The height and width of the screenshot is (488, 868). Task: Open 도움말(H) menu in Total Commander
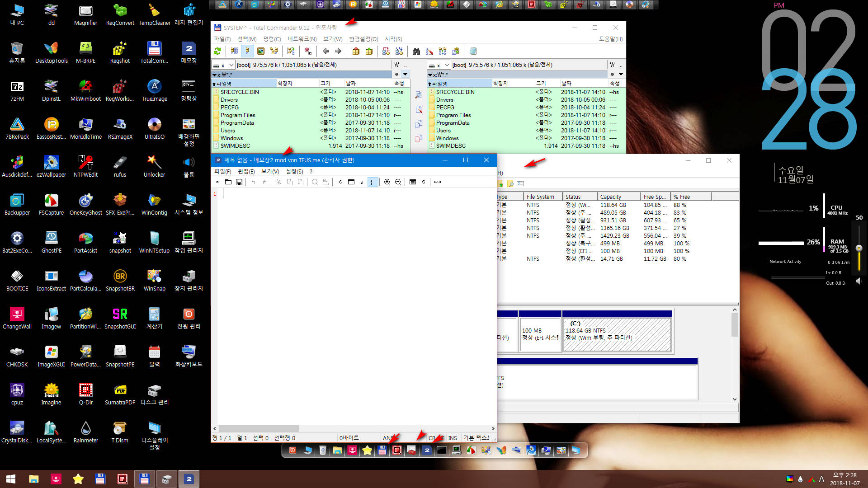(x=611, y=39)
